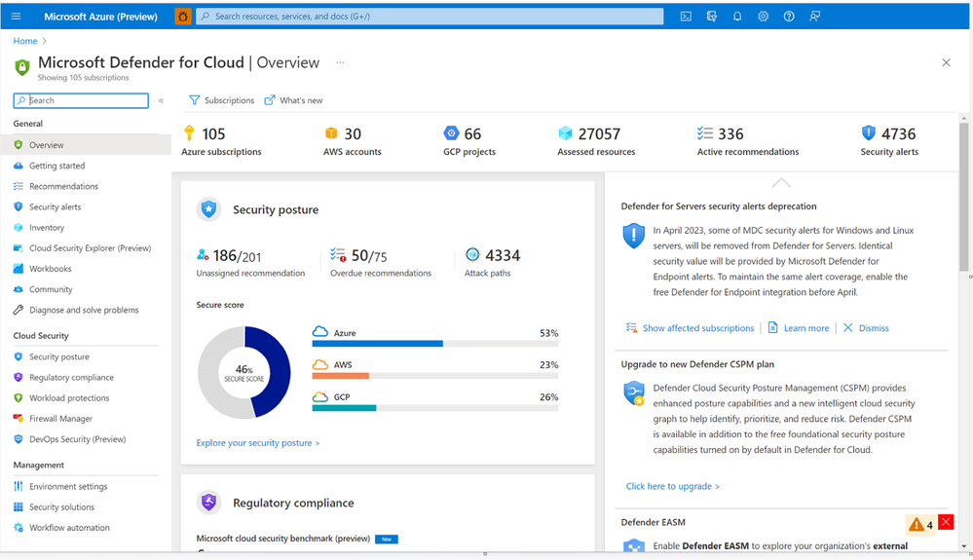Open Directories and subscriptions filter icon
This screenshot has height=560, width=973.
point(712,17)
